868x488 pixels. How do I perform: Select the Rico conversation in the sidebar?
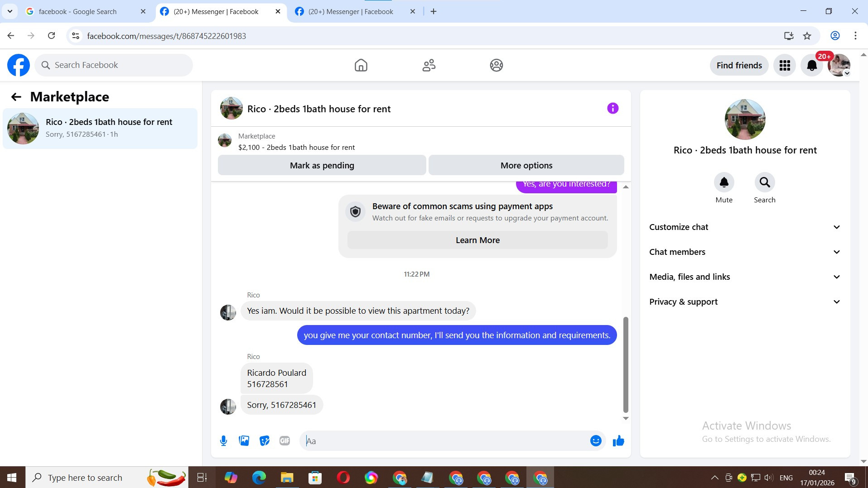(100, 129)
